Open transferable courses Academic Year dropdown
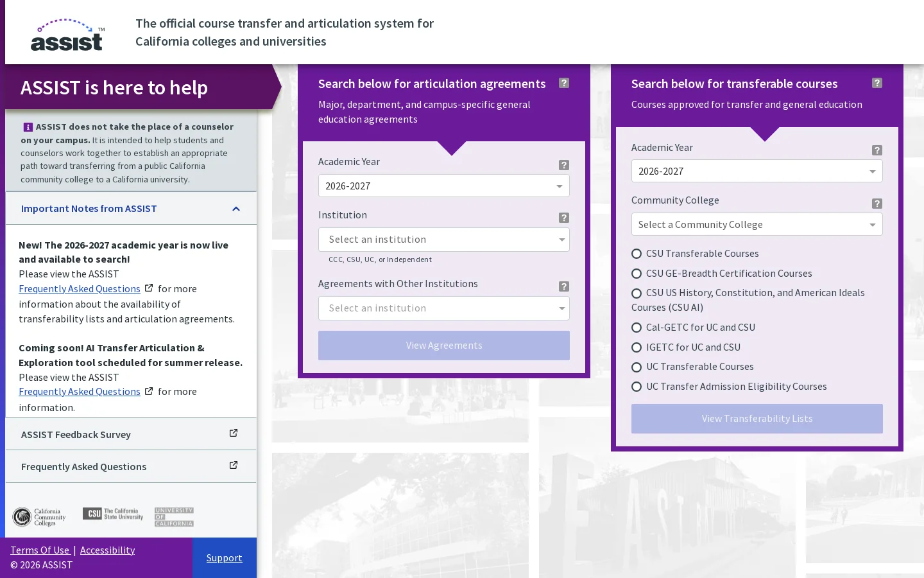Image resolution: width=924 pixels, height=578 pixels. pyautogui.click(x=757, y=171)
